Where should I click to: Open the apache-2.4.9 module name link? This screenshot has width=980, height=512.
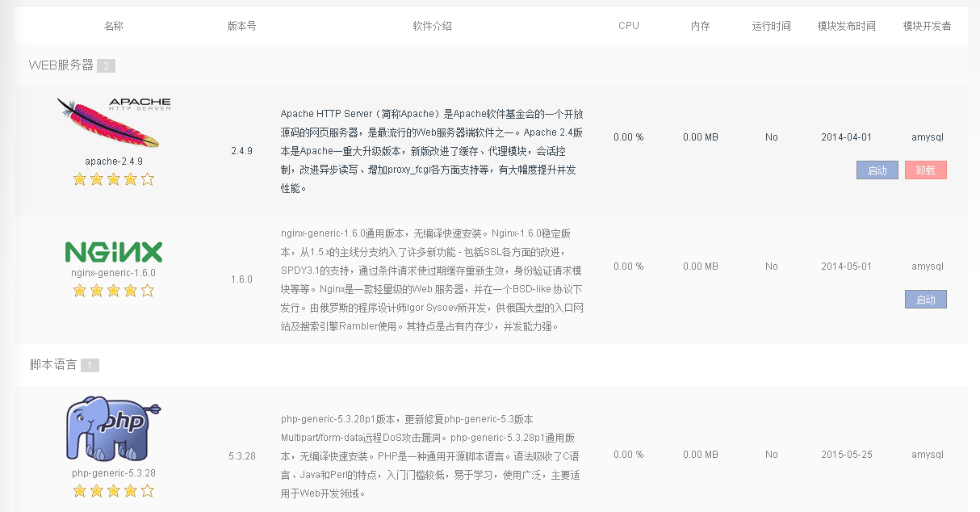pyautogui.click(x=113, y=162)
